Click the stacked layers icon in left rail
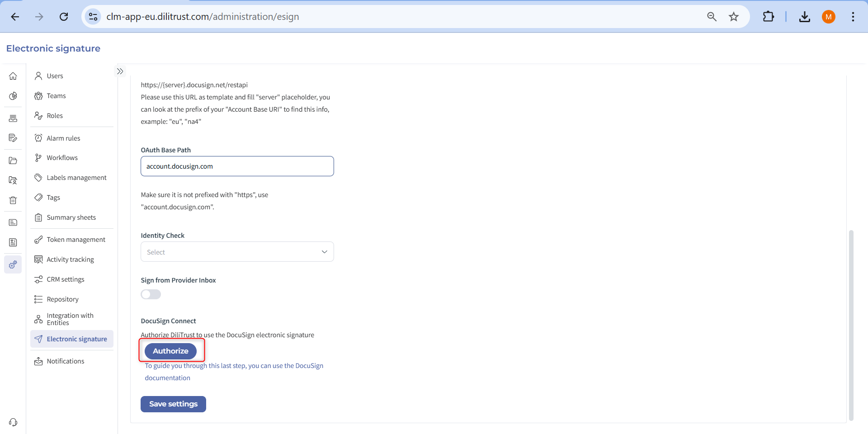This screenshot has width=868, height=434. (13, 118)
